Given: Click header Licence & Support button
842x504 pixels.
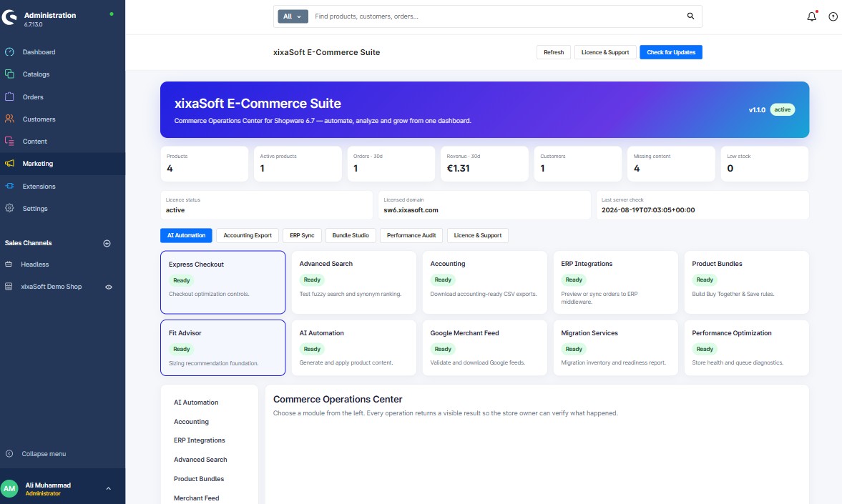Looking at the screenshot, I should tap(605, 52).
